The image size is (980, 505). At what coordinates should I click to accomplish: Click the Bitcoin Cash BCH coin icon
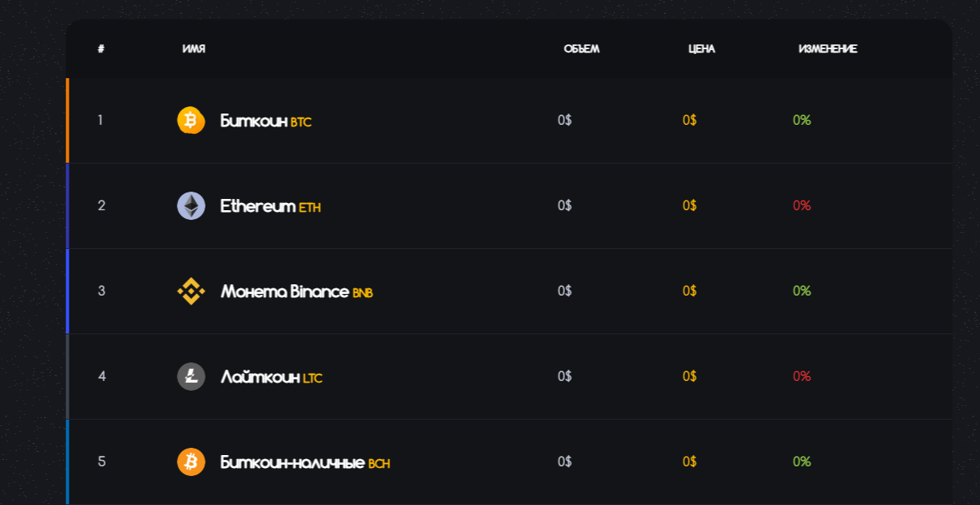[191, 462]
